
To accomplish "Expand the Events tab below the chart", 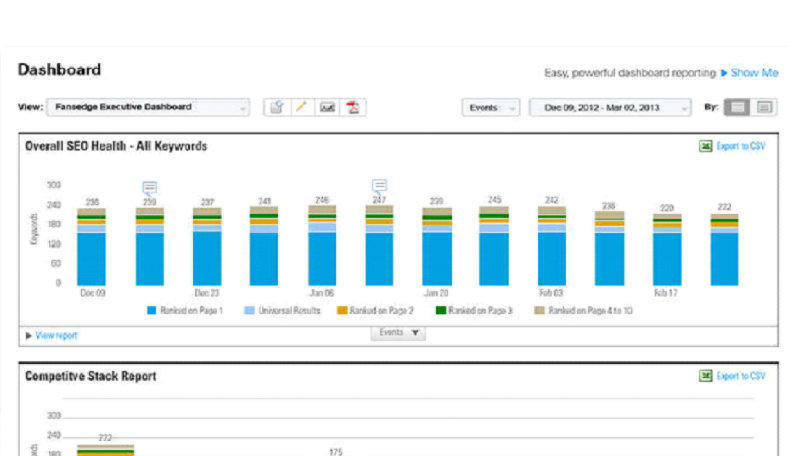I will (x=398, y=333).
